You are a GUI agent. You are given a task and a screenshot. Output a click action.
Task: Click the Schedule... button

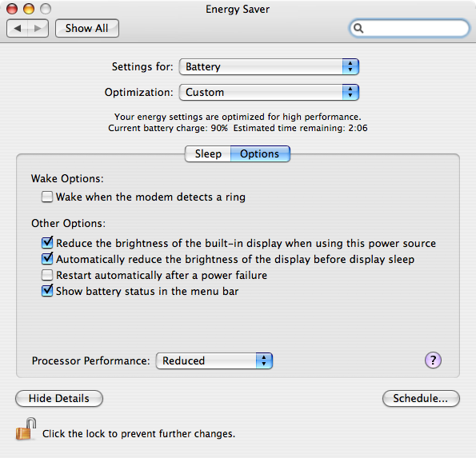point(421,398)
